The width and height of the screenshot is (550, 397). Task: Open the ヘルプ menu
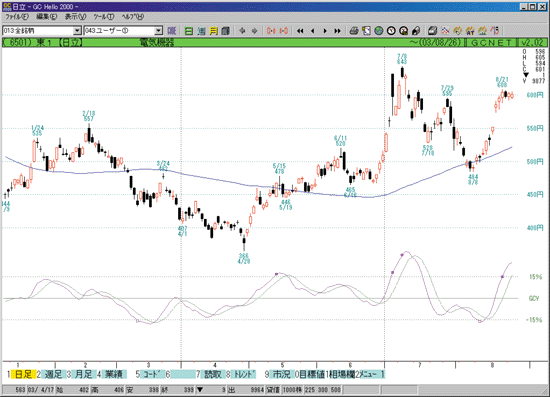tap(133, 17)
